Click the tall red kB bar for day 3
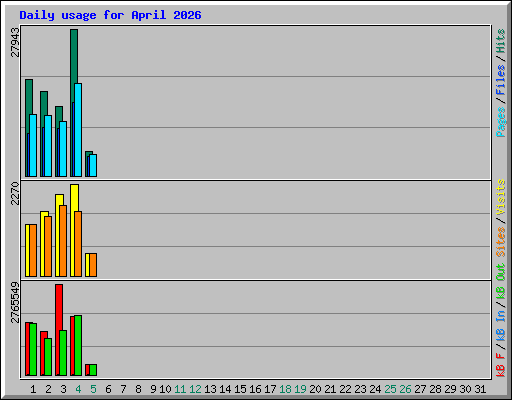Viewport: 512px width, 400px height. pyautogui.click(x=59, y=307)
